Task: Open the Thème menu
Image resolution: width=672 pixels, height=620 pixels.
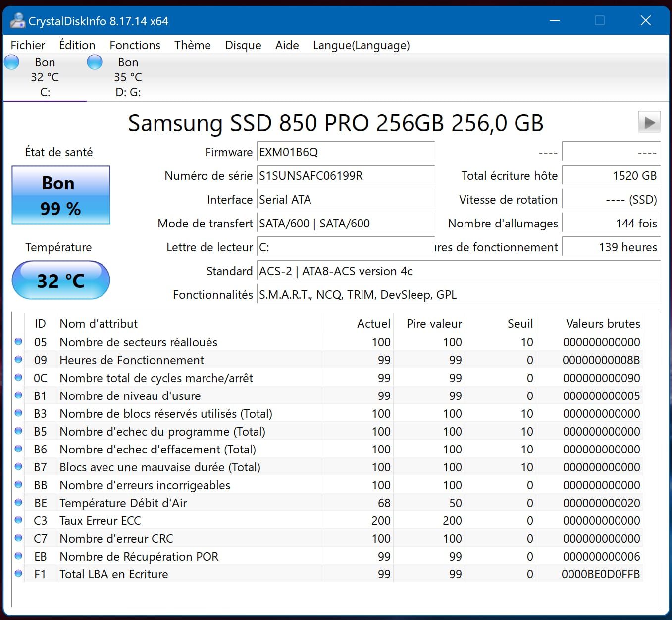Action: click(192, 45)
